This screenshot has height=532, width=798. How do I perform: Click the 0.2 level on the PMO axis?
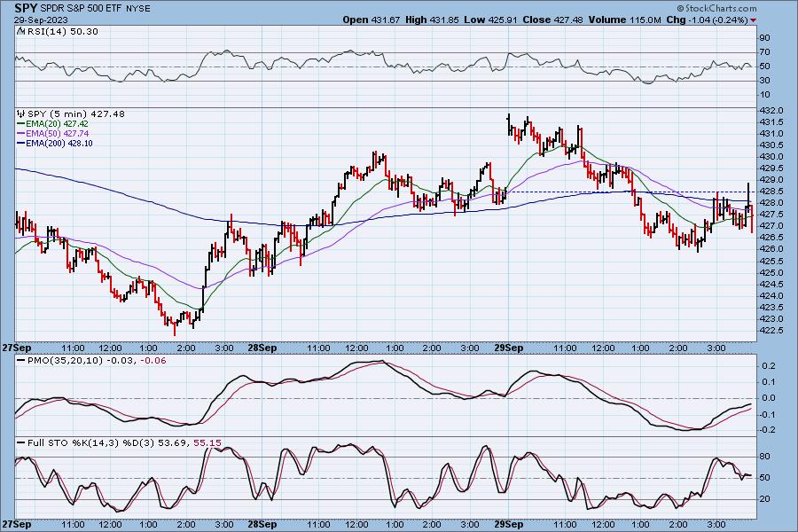(769, 366)
